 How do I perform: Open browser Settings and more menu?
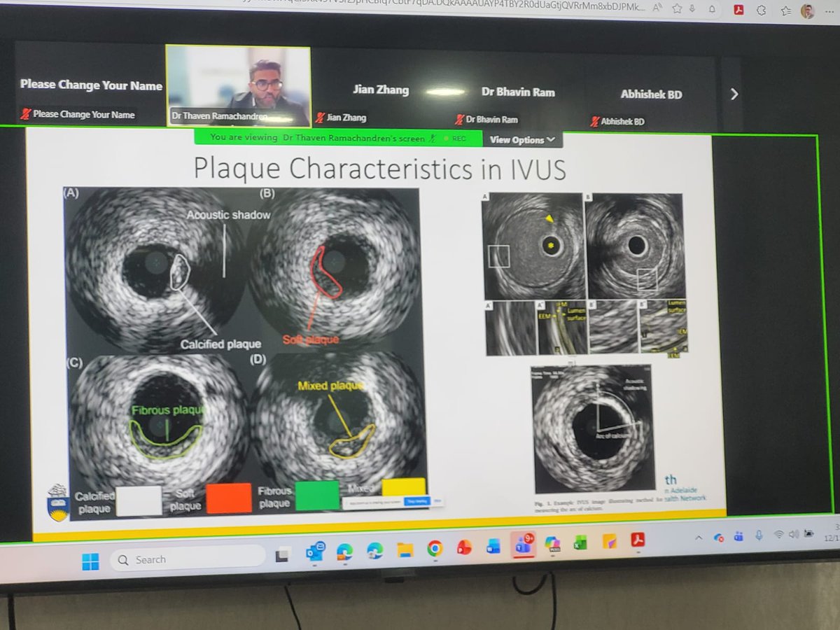click(x=829, y=12)
